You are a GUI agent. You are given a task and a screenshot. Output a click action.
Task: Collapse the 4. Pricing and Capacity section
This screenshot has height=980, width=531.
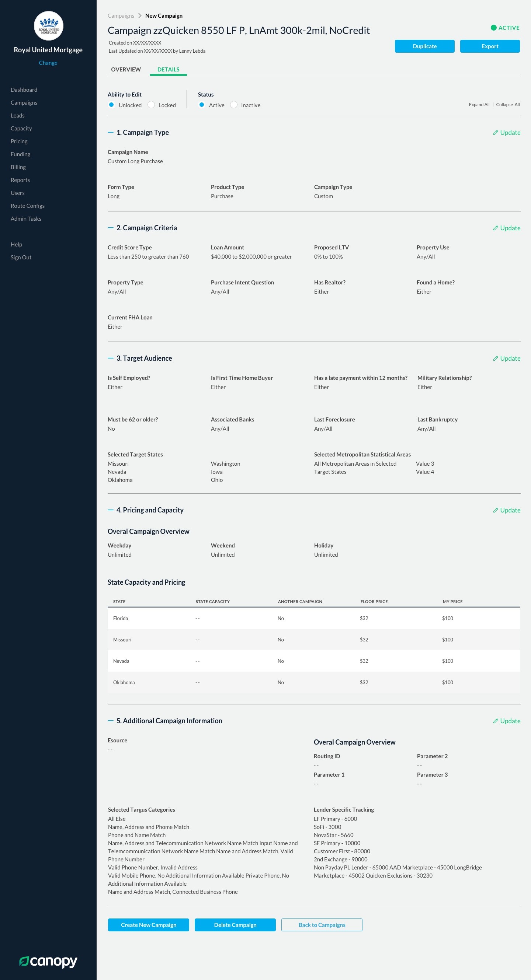point(110,510)
